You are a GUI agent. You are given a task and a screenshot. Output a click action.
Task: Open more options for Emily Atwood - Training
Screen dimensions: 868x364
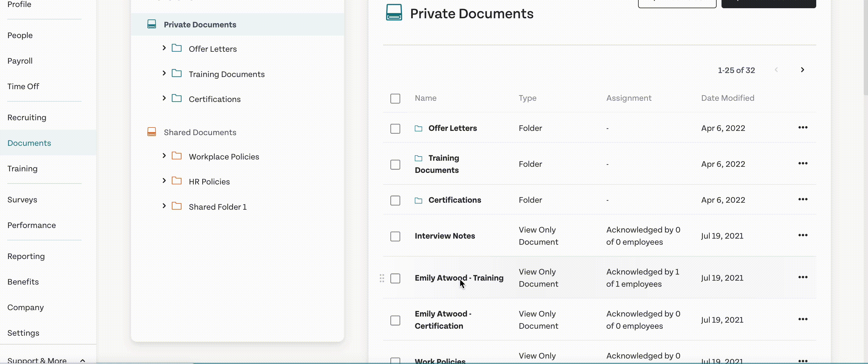click(803, 278)
